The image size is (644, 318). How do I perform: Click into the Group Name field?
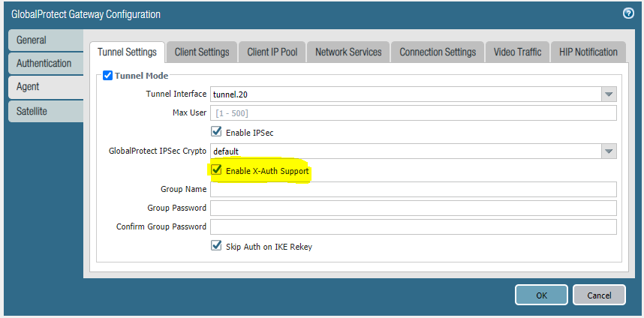[413, 190]
